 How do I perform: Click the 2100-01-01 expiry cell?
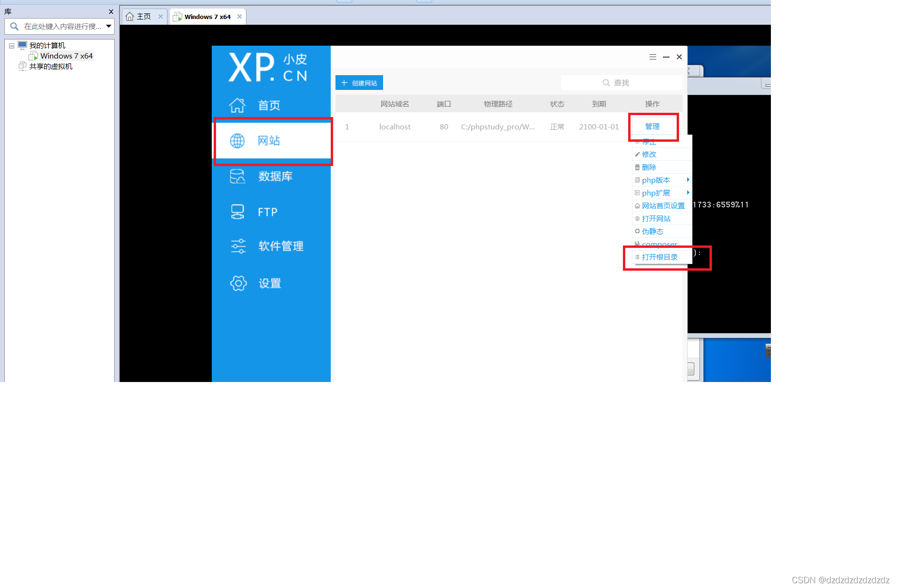pyautogui.click(x=599, y=127)
